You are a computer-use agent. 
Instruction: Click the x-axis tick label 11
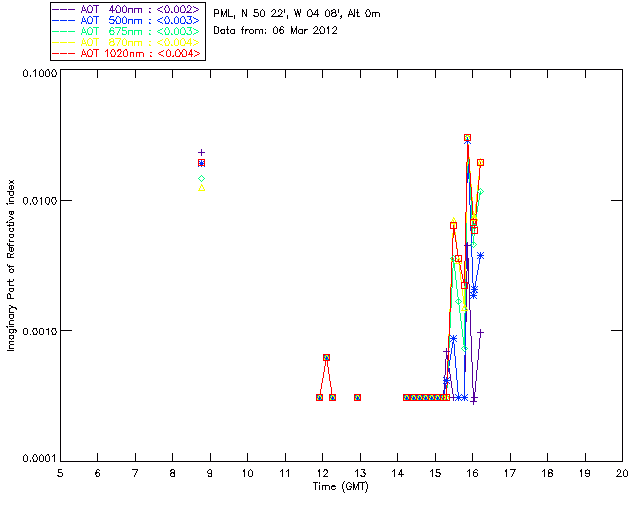point(285,473)
